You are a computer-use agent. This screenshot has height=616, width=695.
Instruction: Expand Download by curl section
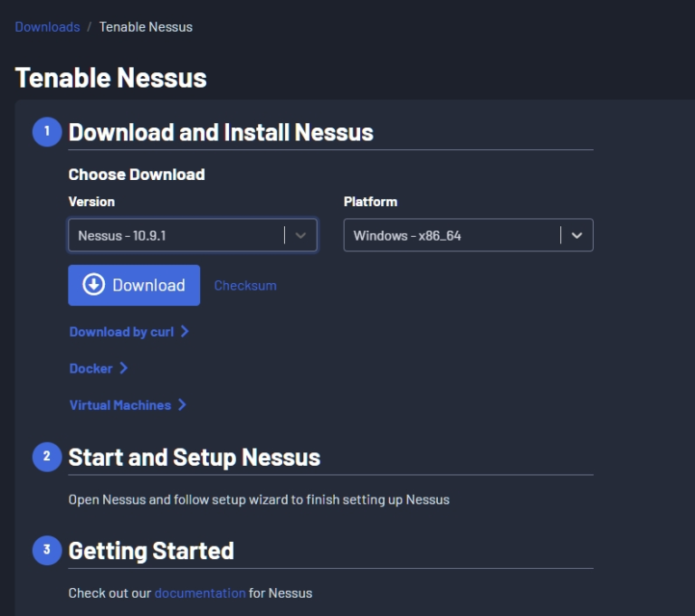click(x=129, y=331)
